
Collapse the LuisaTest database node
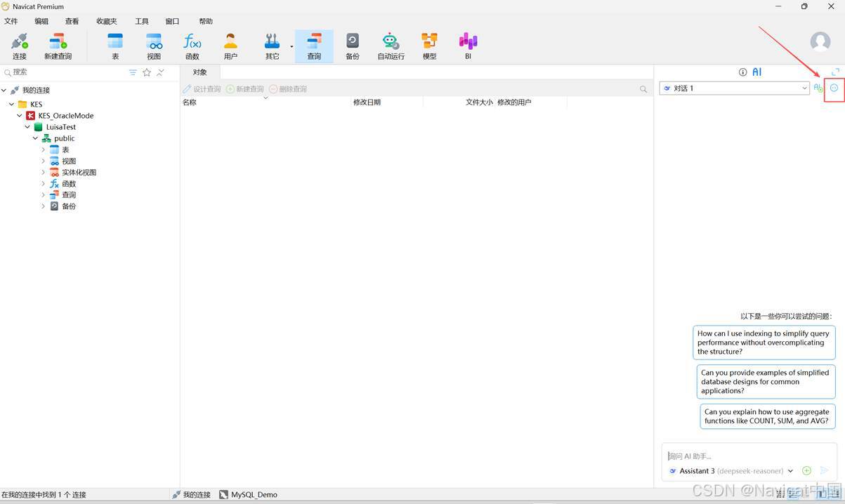pos(27,127)
